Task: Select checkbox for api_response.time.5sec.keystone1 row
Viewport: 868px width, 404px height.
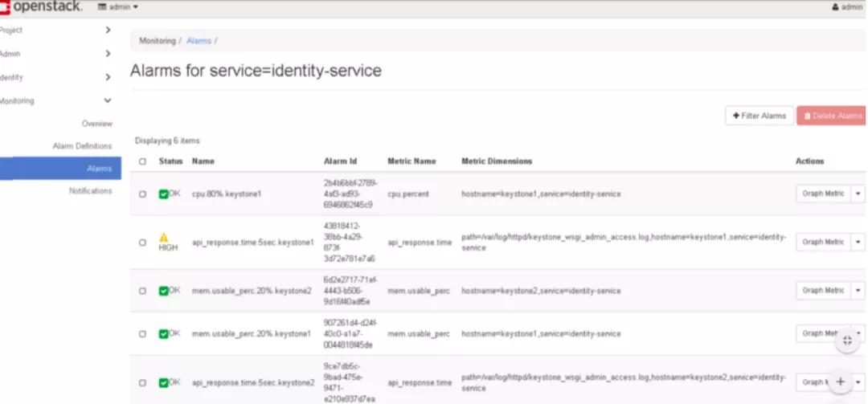Action: click(x=143, y=243)
